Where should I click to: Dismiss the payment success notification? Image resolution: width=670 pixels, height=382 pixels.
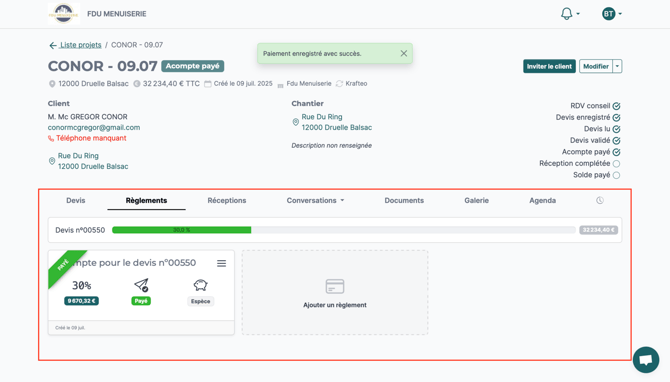click(x=403, y=53)
